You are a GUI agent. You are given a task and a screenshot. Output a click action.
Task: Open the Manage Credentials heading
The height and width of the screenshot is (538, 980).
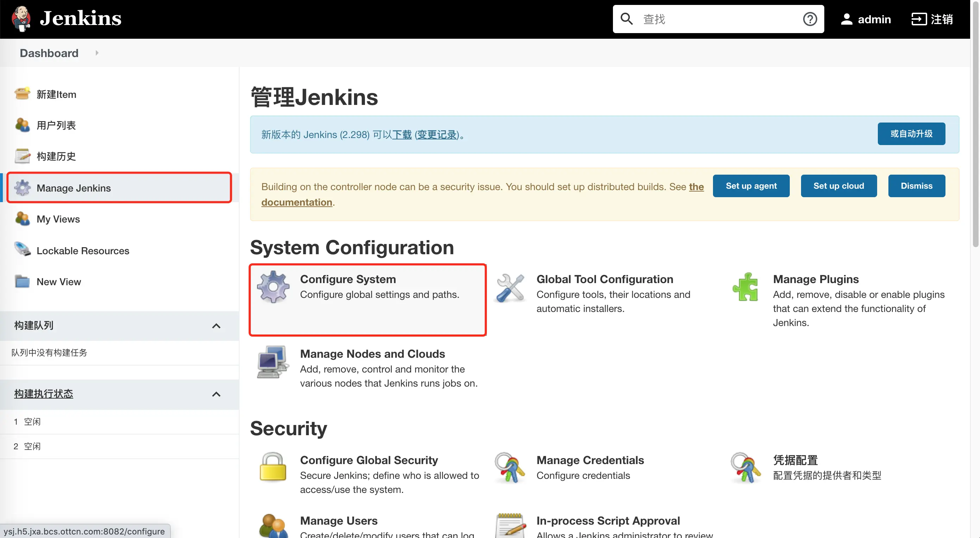click(x=590, y=460)
